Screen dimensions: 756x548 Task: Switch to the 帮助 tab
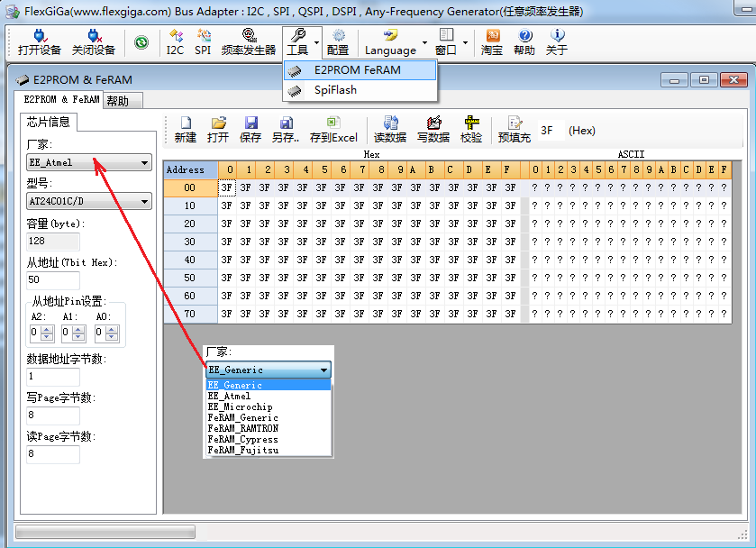[x=118, y=101]
